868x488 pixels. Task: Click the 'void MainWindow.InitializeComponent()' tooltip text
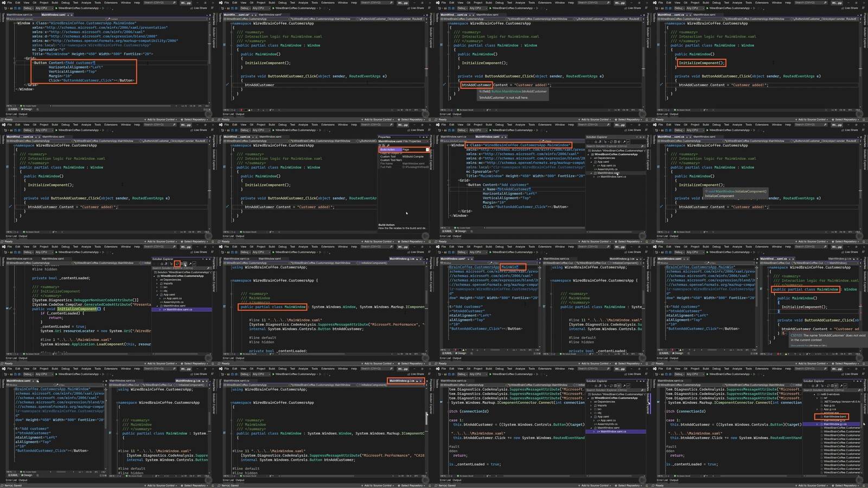point(736,191)
